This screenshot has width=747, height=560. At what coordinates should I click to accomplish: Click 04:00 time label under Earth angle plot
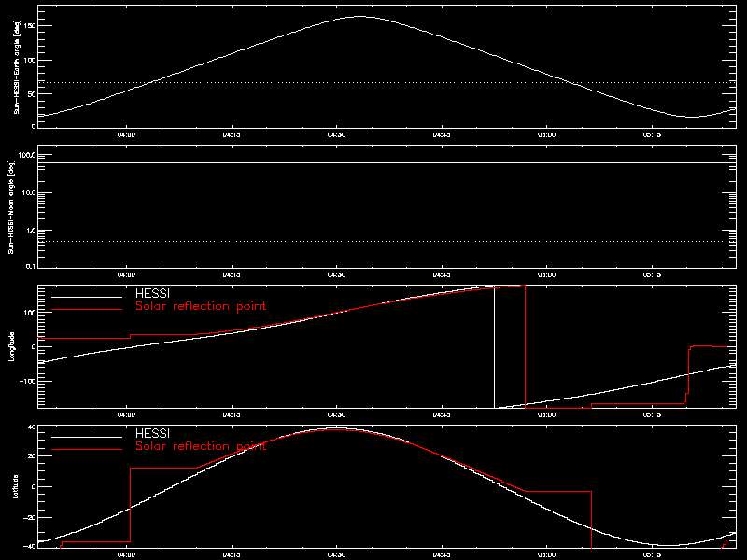(x=126, y=134)
